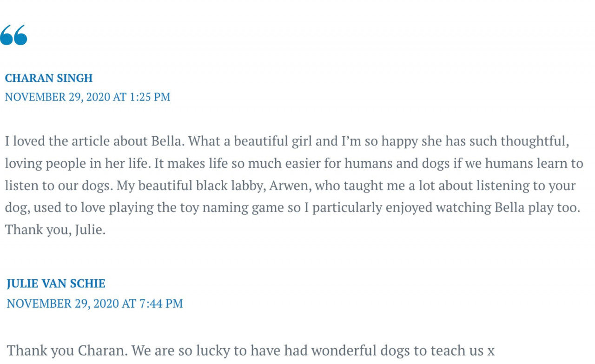Click the line starting "listen to our dogs"
Viewport: 595px width, 364px height.
(291, 185)
